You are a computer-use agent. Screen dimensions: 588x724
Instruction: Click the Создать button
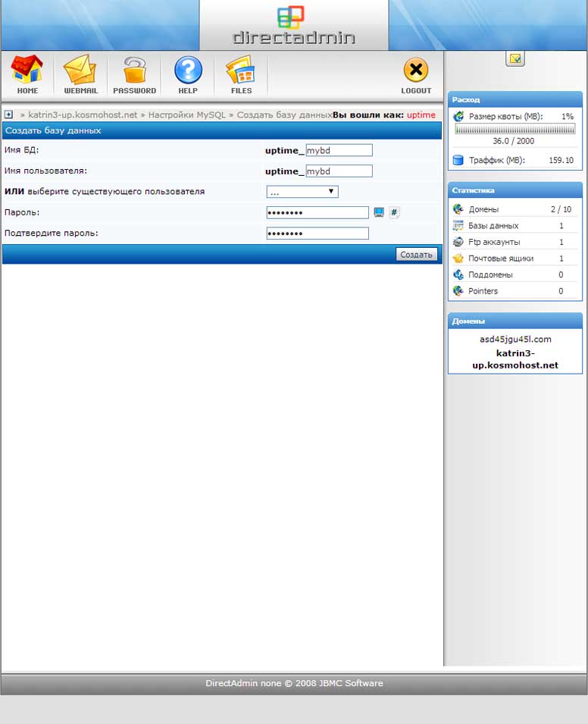point(416,255)
